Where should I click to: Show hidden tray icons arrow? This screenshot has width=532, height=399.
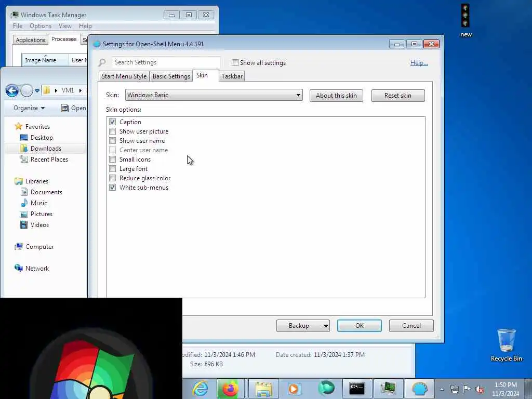(442, 390)
